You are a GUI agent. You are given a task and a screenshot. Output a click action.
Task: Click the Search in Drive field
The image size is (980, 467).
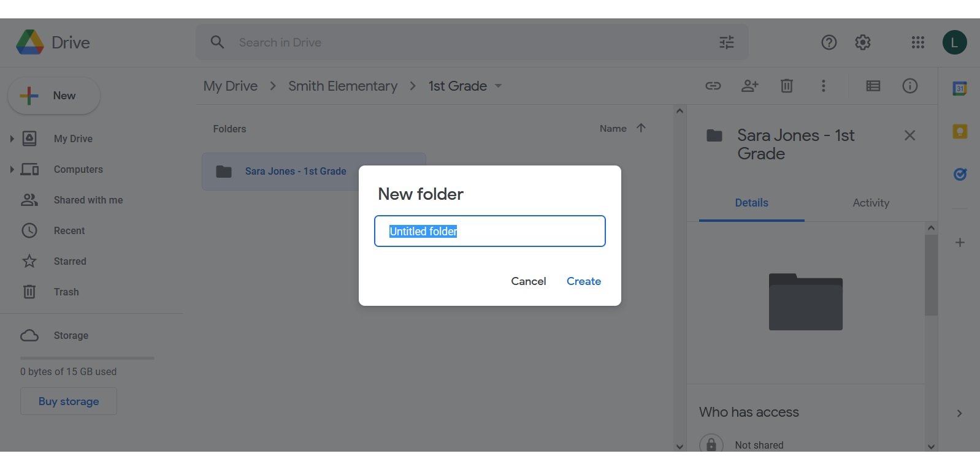click(x=472, y=42)
